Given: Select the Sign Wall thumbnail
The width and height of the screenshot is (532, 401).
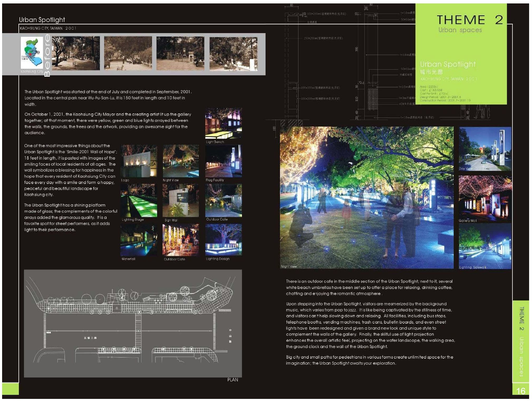Looking at the screenshot, I should pos(181,200).
